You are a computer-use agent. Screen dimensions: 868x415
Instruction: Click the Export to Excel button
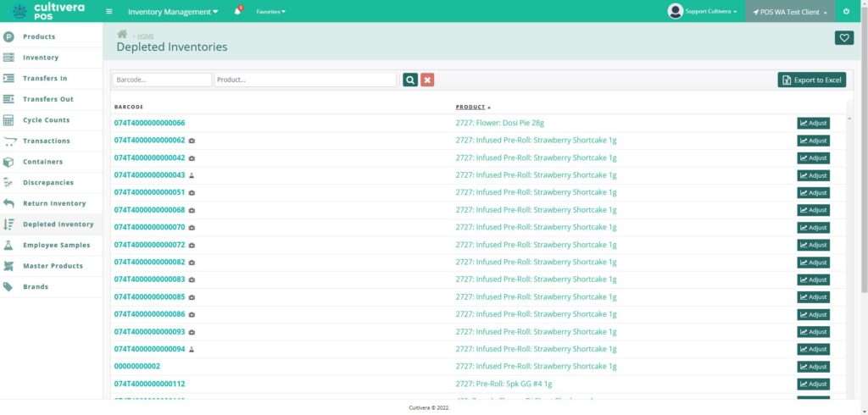[x=811, y=80]
